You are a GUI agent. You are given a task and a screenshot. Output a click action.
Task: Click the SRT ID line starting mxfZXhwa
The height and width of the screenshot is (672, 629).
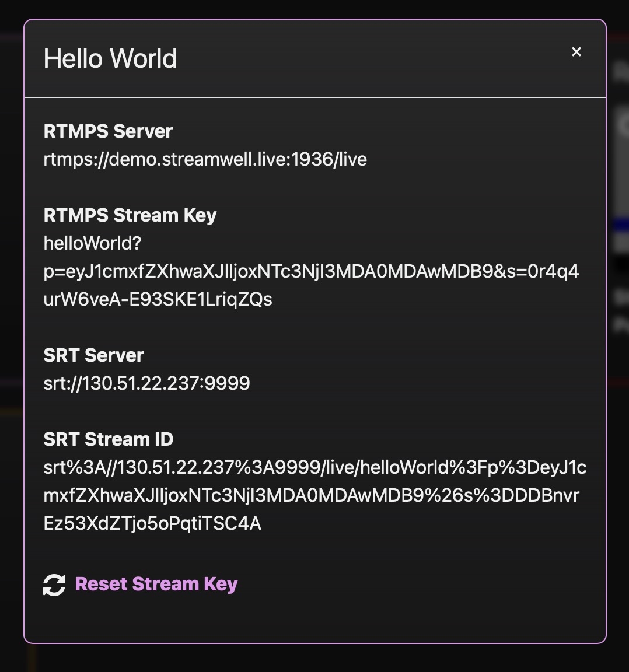click(311, 495)
